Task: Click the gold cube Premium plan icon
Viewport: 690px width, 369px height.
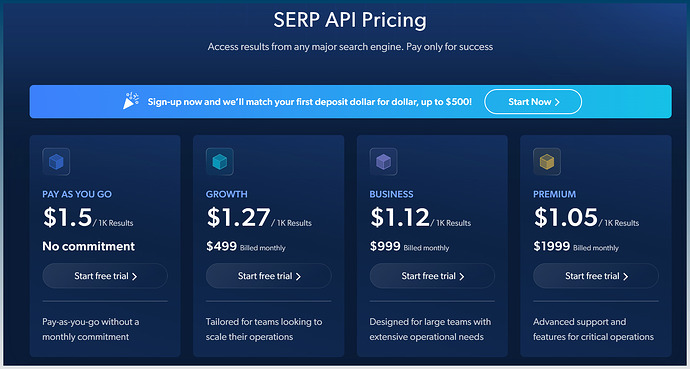Action: [547, 162]
